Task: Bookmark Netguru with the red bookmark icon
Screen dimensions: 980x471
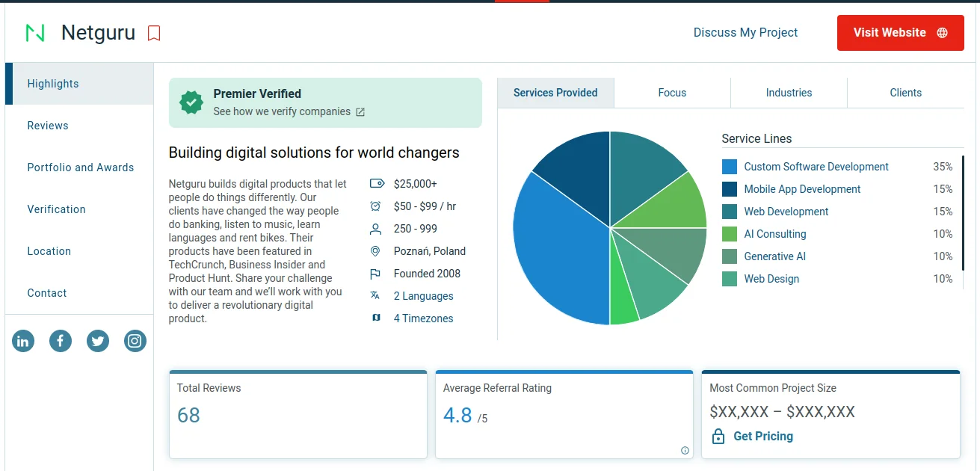Action: pyautogui.click(x=154, y=33)
